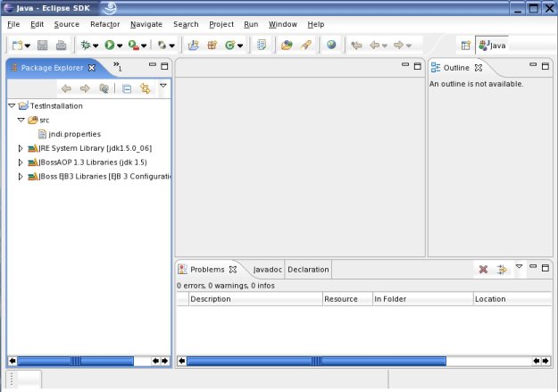
Task: Run the program with green play icon
Action: (x=109, y=45)
